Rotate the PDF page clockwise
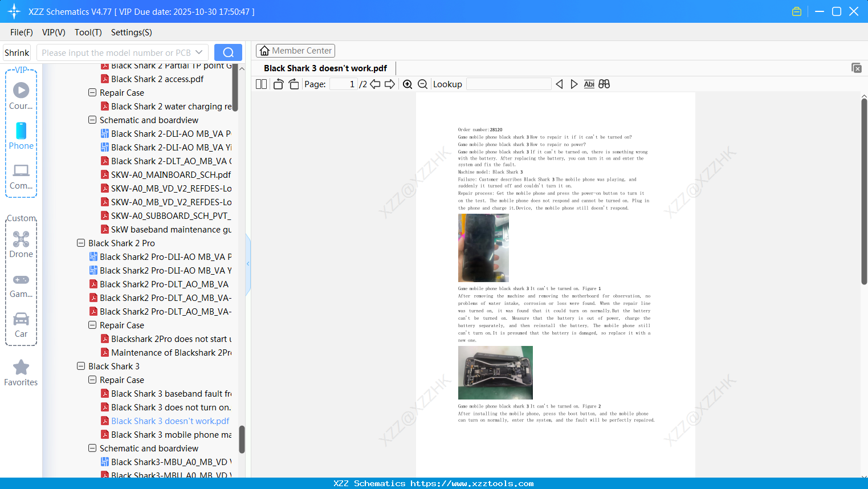 tap(294, 84)
